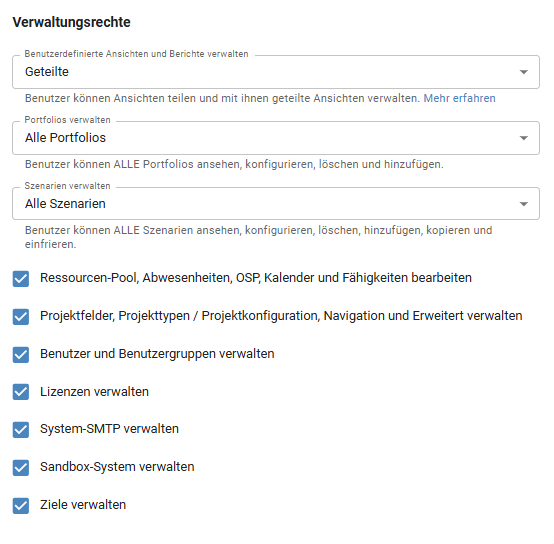Toggle the System-SMTP verwalten checkbox
This screenshot has height=544, width=554.
pyautogui.click(x=21, y=430)
